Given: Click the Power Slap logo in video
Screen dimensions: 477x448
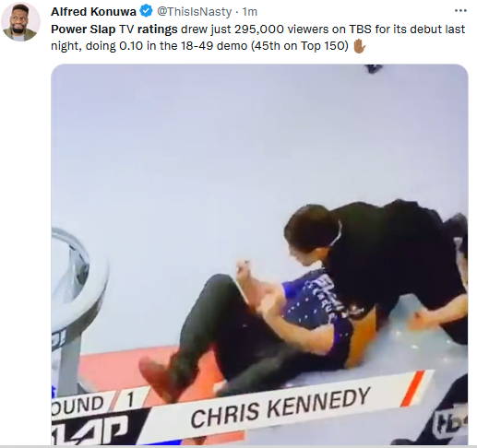Looking at the screenshot, I should [89, 430].
